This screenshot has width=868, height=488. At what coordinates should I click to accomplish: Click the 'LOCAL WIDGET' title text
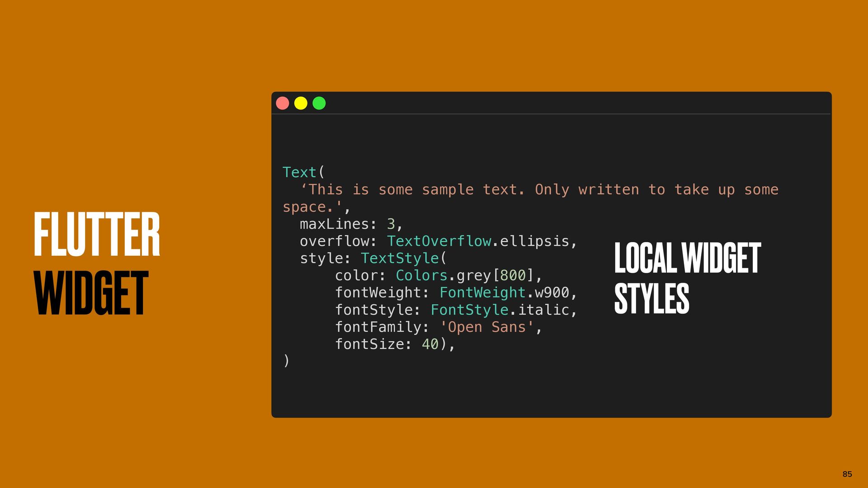coord(688,258)
